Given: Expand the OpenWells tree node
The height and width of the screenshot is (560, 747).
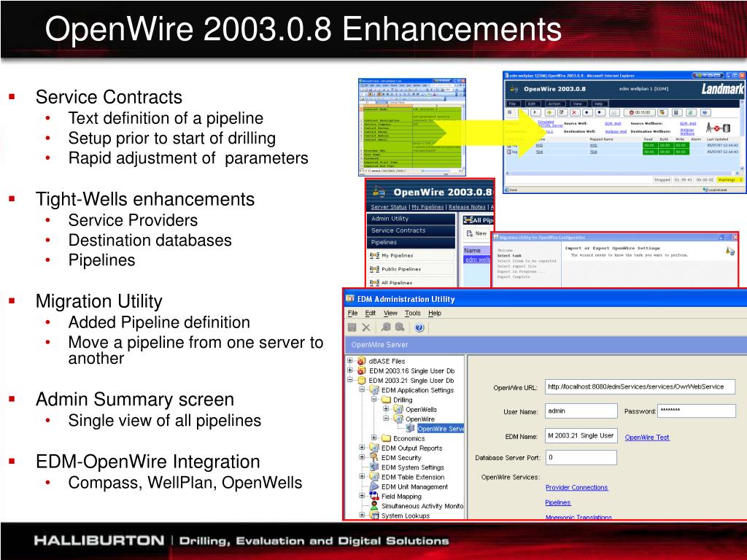Looking at the screenshot, I should point(386,408).
